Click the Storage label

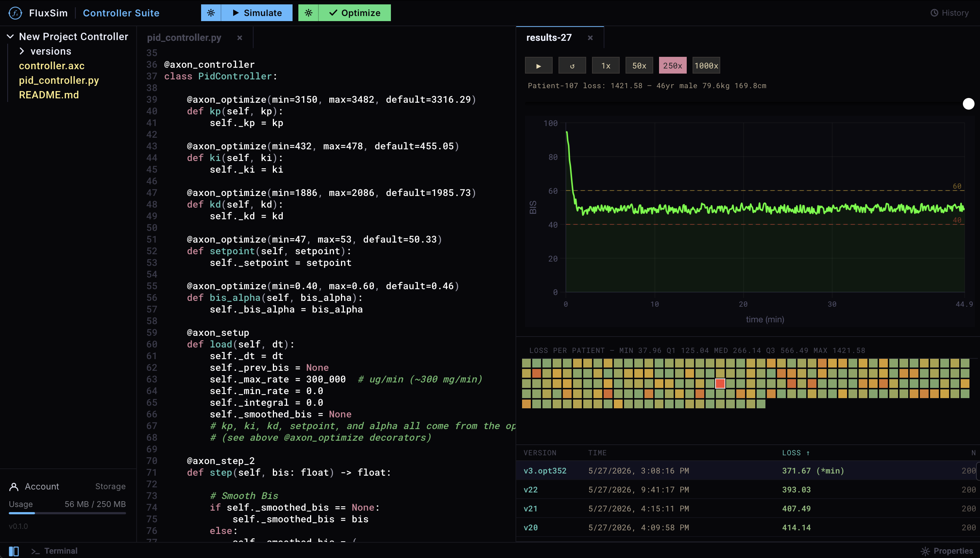tap(110, 486)
